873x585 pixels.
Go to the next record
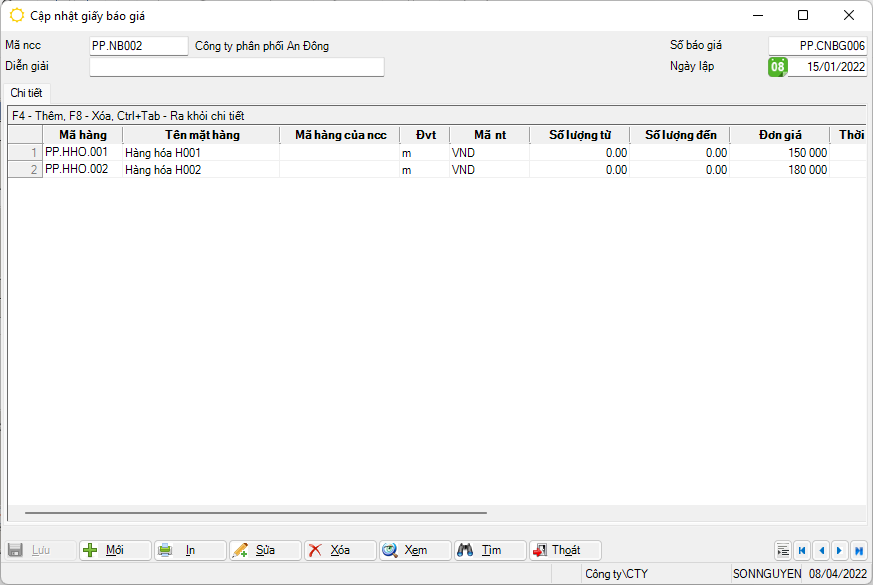point(839,550)
